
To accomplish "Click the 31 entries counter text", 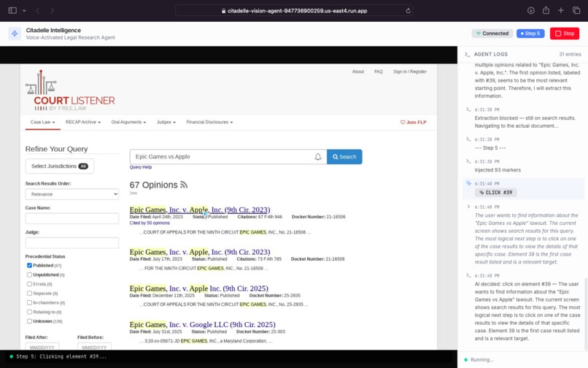I will coord(570,54).
